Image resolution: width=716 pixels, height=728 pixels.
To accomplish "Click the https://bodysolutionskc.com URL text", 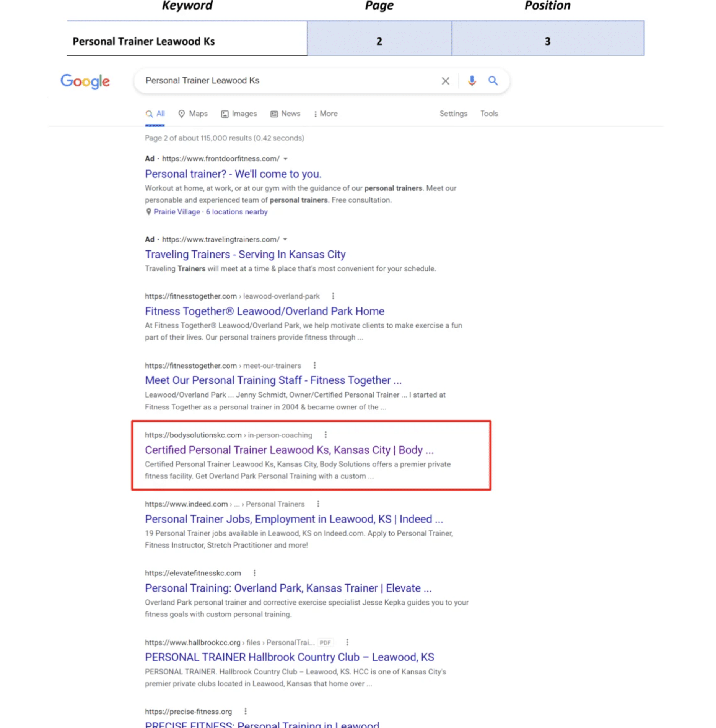I will click(193, 435).
